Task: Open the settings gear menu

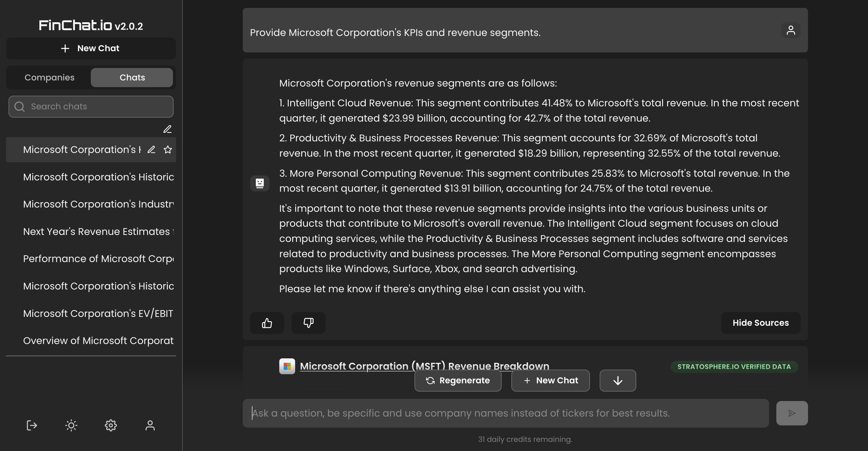Action: [110, 425]
